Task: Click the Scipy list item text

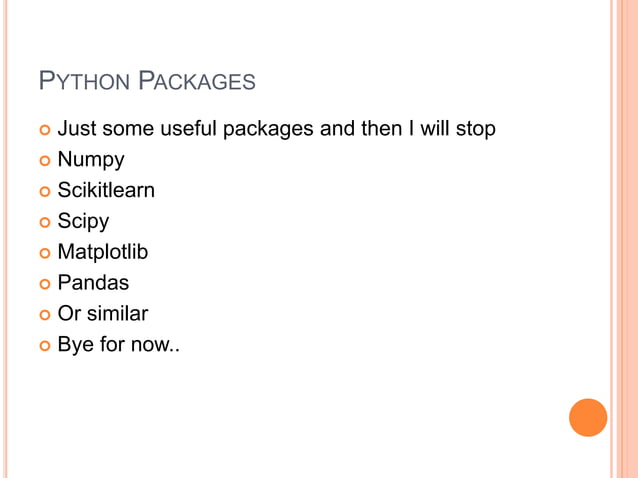Action: [83, 221]
